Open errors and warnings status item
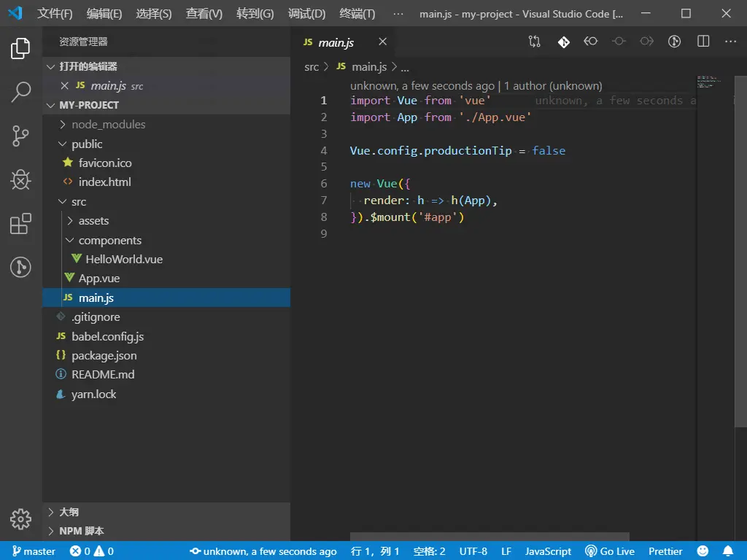 (92, 551)
